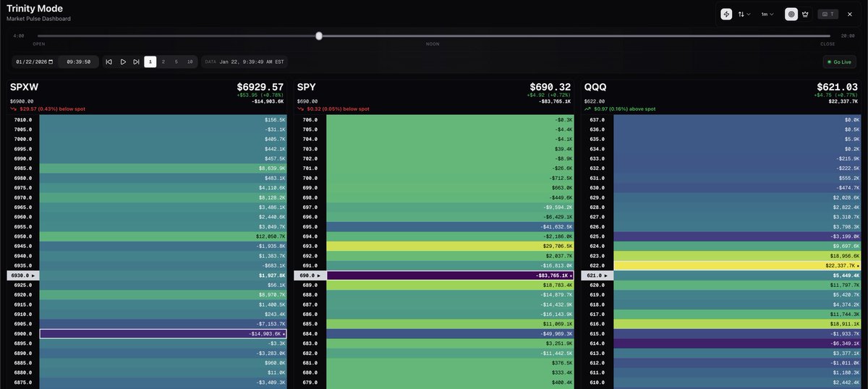Select SPY strike row 706.0
The height and width of the screenshot is (389, 868).
coord(434,119)
